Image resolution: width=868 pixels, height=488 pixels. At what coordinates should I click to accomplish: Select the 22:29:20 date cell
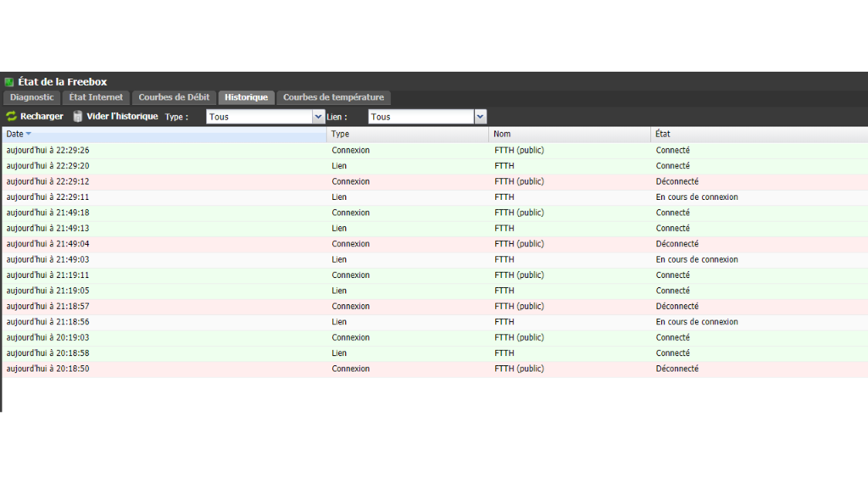pos(47,166)
